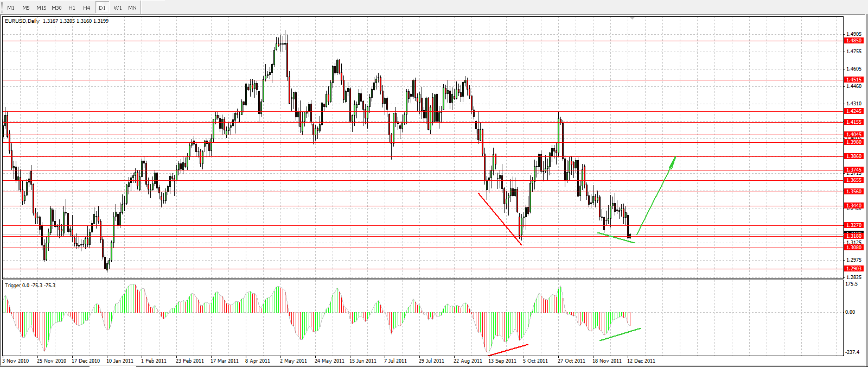Click the 17 Dec 2010 date label
Screen dimensions: 868x367
(x=86, y=361)
